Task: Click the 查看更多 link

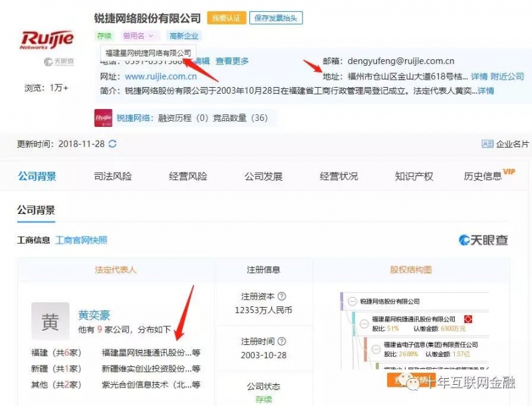Action: pyautogui.click(x=232, y=61)
